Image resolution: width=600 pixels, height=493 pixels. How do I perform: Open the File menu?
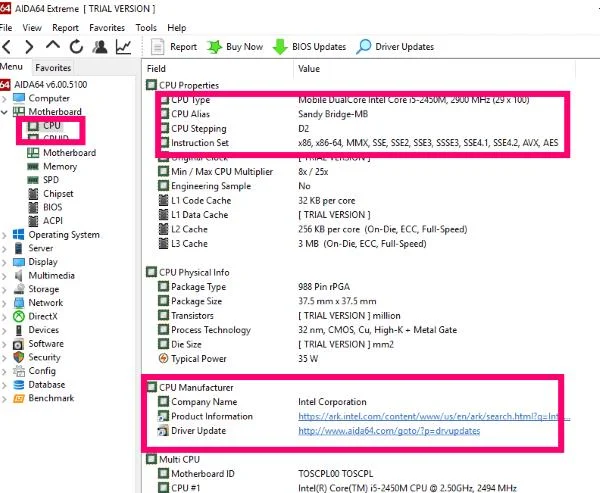point(6,28)
